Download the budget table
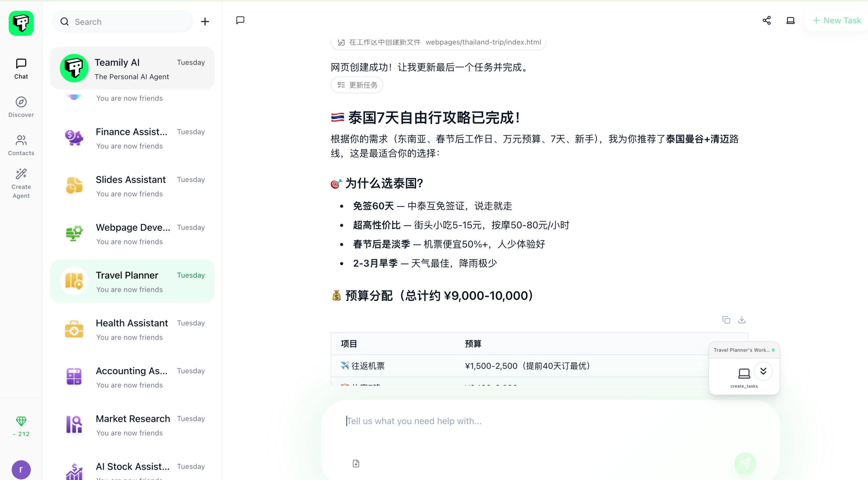Screen dimensions: 868x480 click(742, 320)
